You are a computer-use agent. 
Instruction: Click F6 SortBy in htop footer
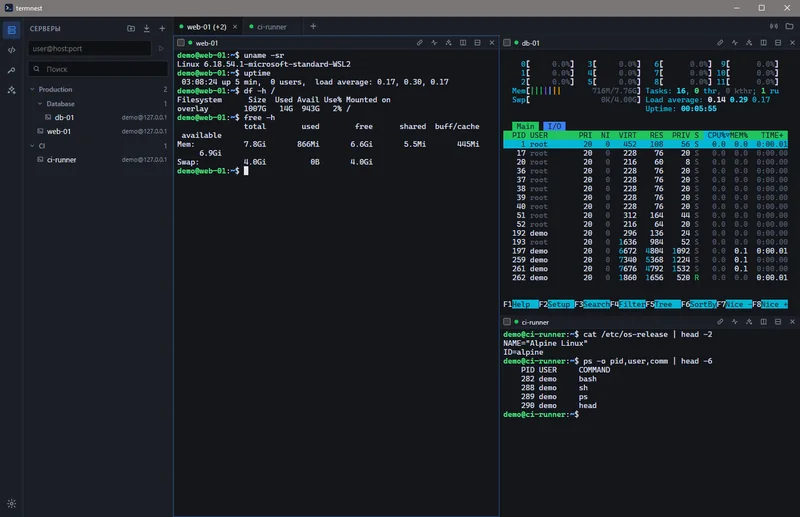(698, 305)
